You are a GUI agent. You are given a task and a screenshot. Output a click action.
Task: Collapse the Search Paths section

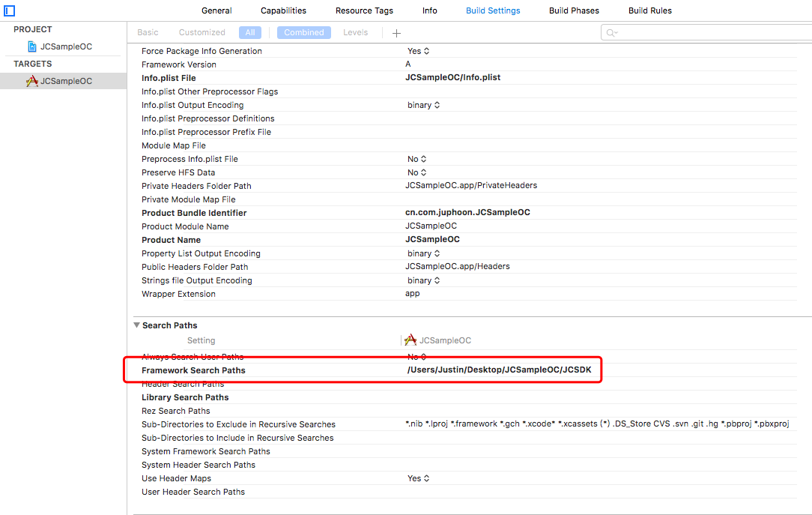click(x=137, y=325)
